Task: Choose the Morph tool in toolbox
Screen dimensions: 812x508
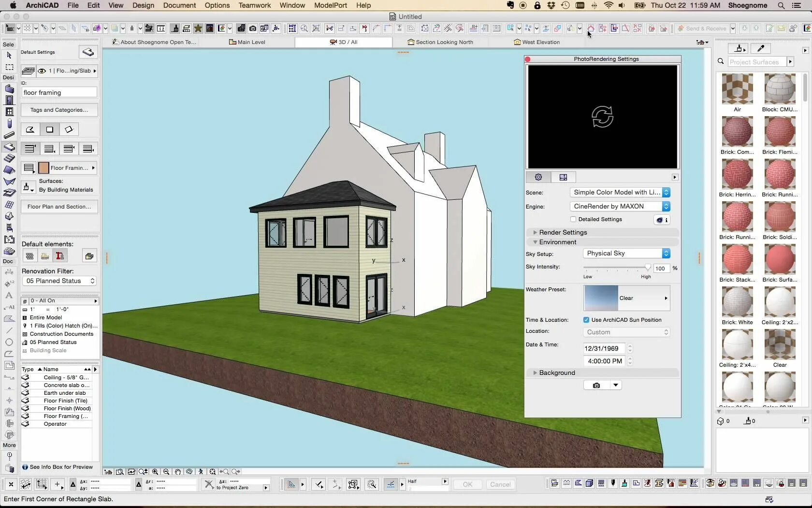Action: tap(9, 216)
